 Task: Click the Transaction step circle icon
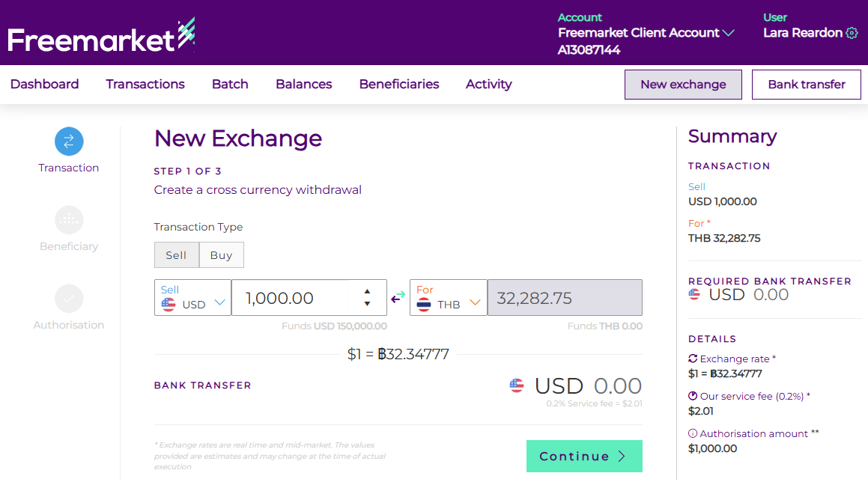pos(69,141)
